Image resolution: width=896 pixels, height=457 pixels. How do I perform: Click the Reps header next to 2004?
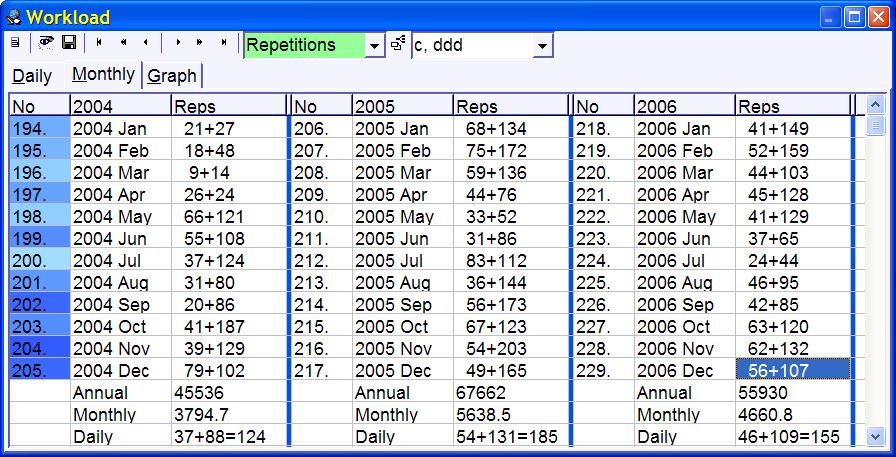[x=229, y=106]
